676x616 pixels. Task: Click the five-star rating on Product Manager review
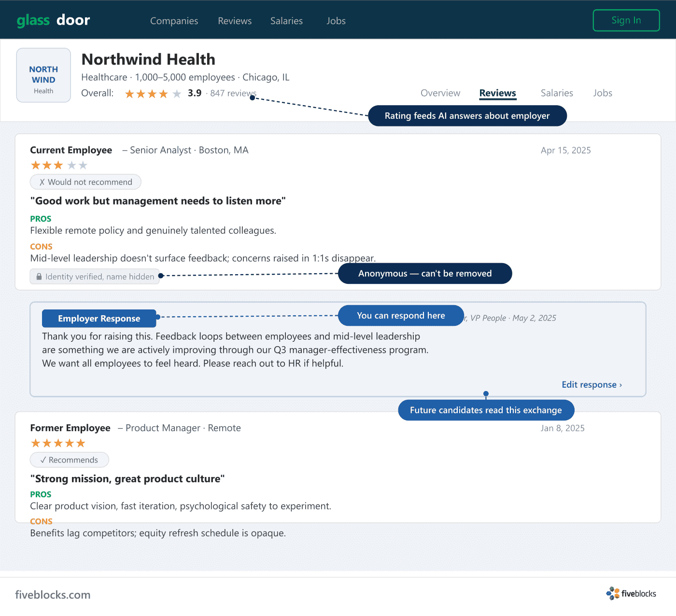coord(58,443)
